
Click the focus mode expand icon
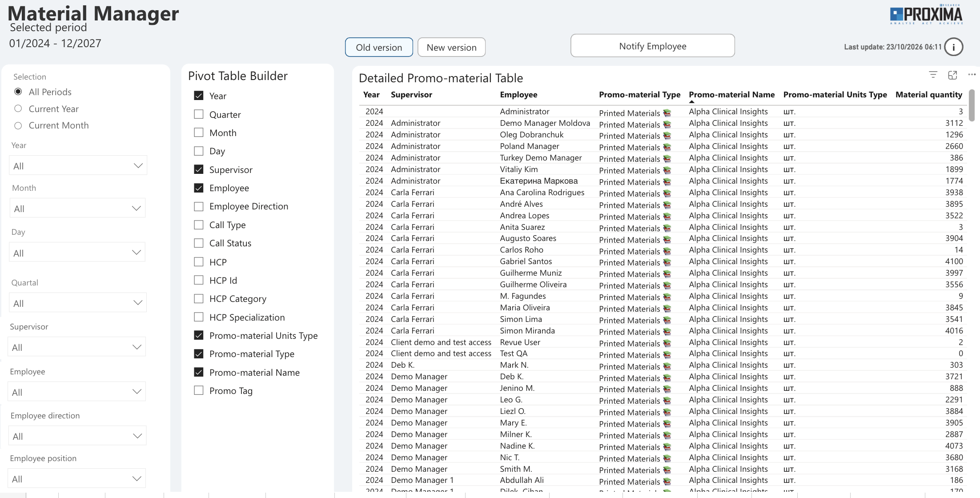[952, 75]
